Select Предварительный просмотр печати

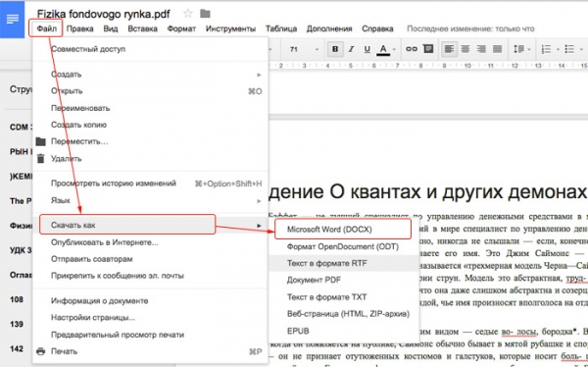pyautogui.click(x=150, y=335)
